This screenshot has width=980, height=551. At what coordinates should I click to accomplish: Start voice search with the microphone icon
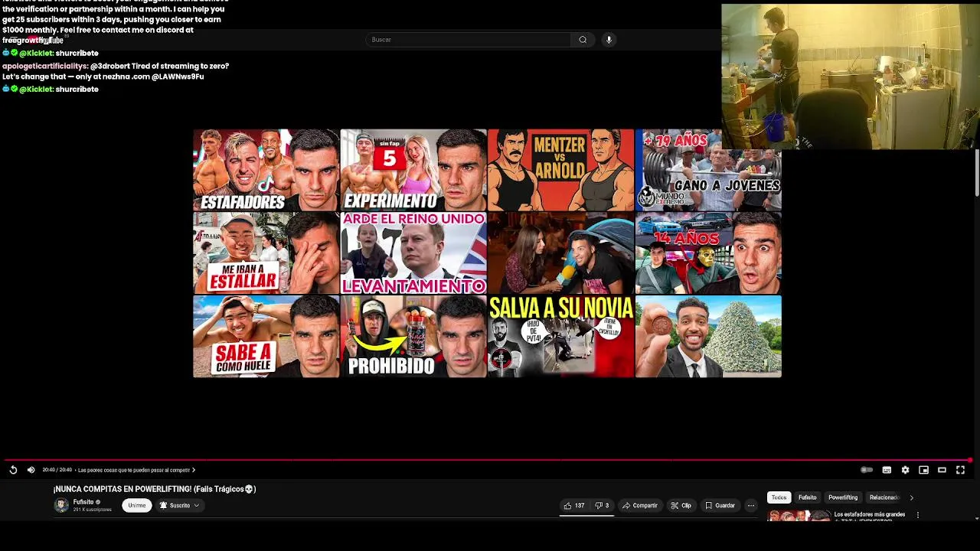coord(609,40)
